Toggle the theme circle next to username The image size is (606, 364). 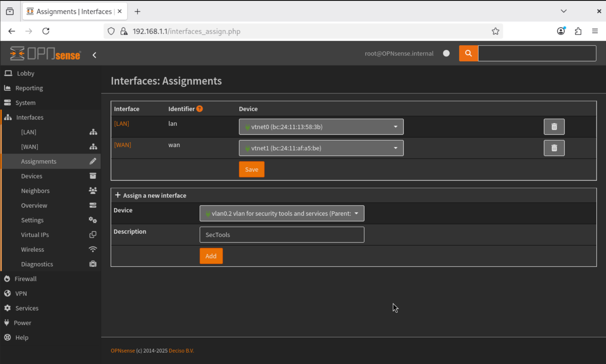point(446,53)
